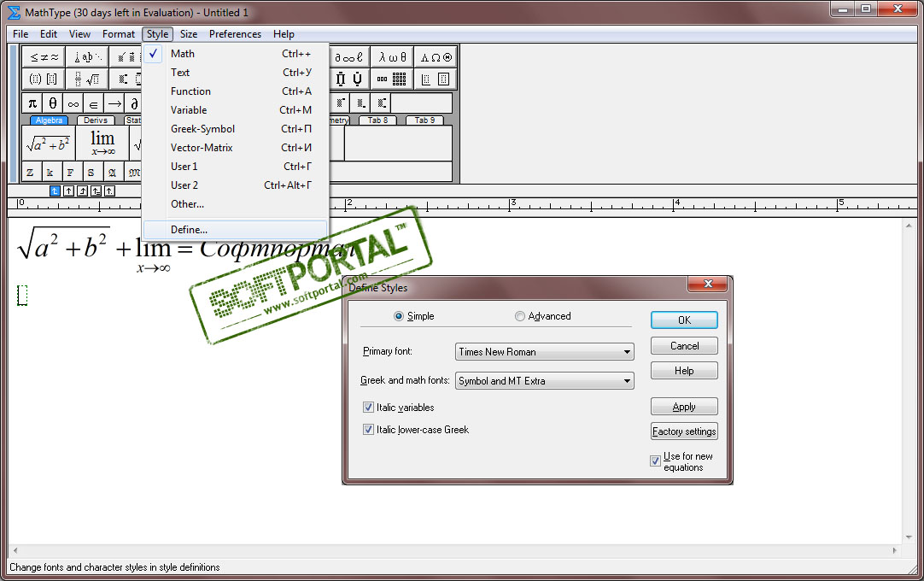The image size is (924, 581).
Task: Choose Other... in the Style menu
Action: click(x=235, y=205)
